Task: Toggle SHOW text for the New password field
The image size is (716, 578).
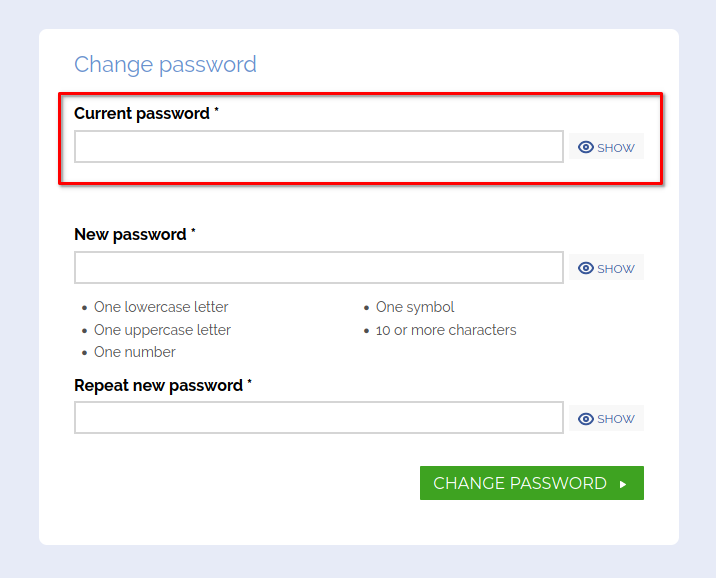Action: 616,269
